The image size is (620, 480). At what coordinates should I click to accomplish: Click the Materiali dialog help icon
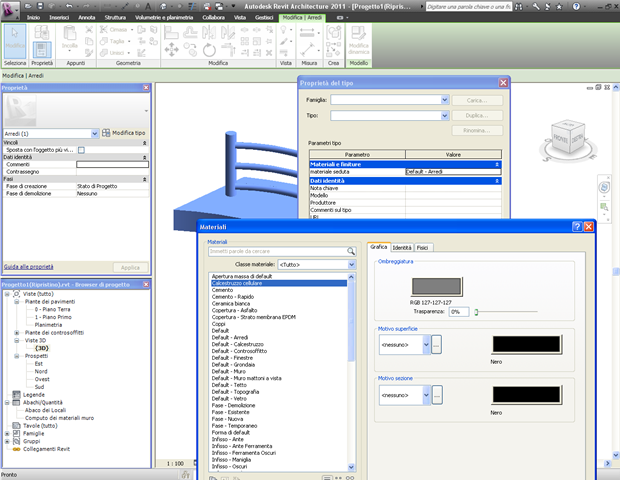tap(577, 227)
